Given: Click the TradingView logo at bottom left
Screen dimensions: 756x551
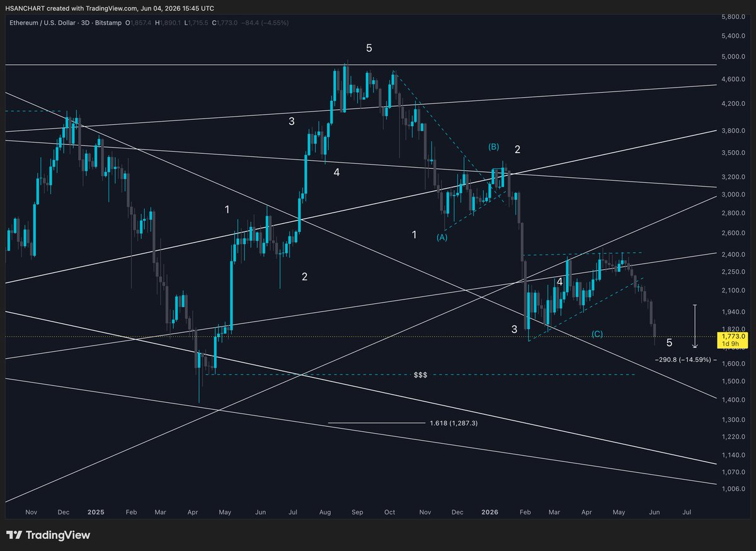Looking at the screenshot, I should tap(48, 535).
